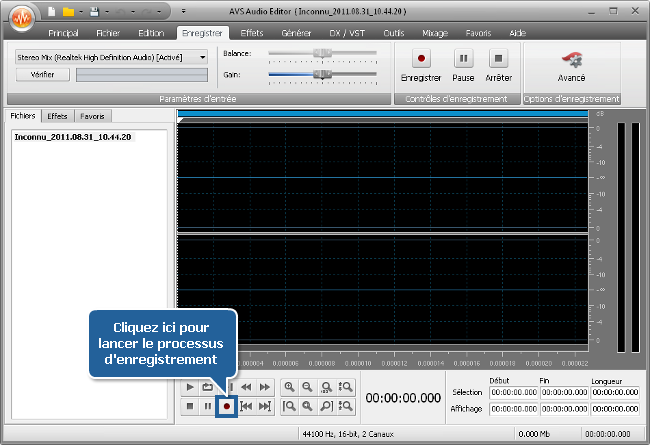The height and width of the screenshot is (445, 650).
Task: Switch to the Effets ribbon tab
Action: click(x=252, y=33)
